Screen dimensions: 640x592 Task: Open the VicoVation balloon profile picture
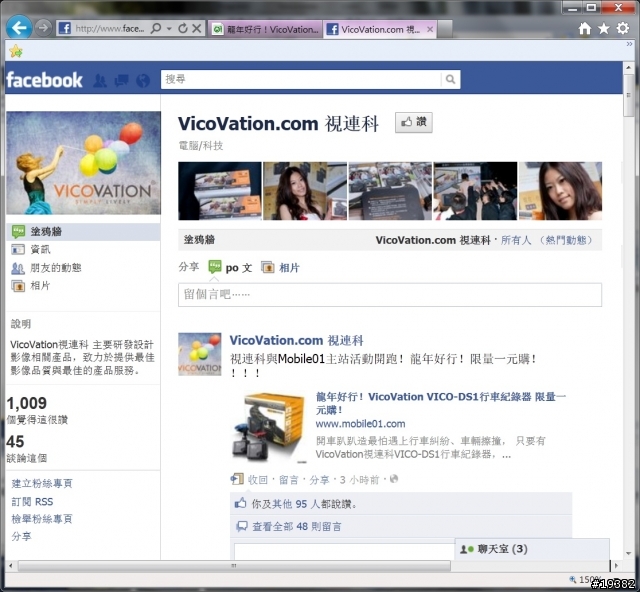click(83, 163)
